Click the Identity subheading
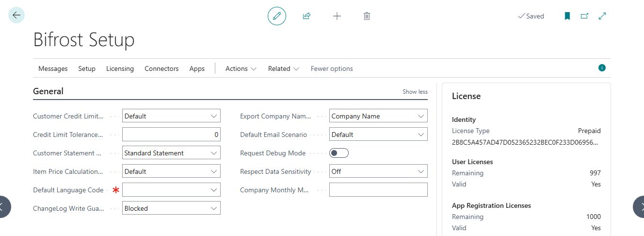This screenshot has width=644, height=236. (x=464, y=119)
